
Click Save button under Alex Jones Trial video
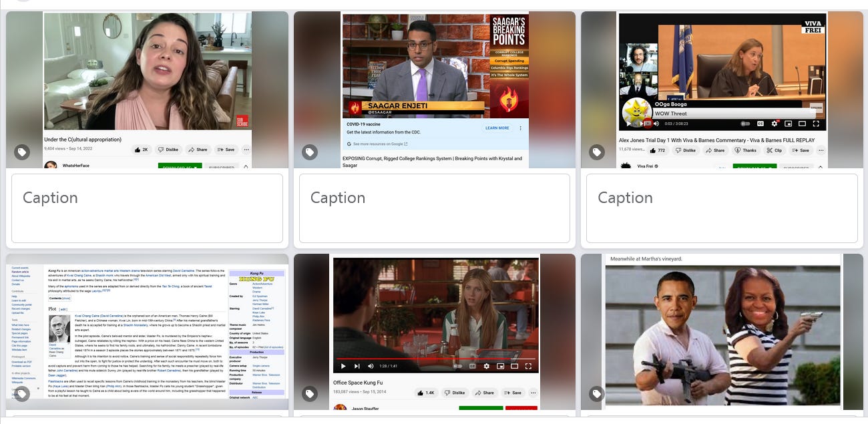pos(801,150)
